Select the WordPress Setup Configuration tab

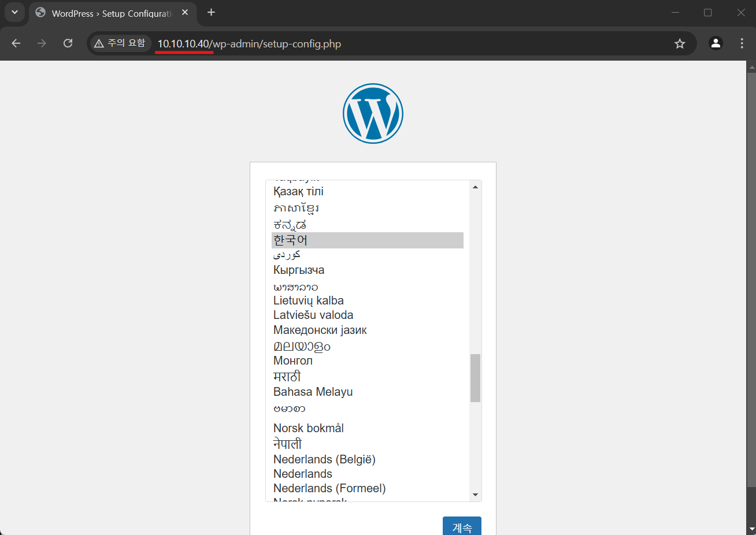112,13
